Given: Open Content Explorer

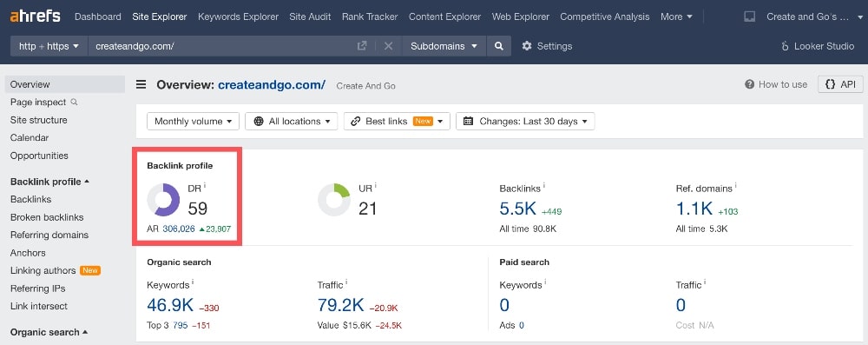Looking at the screenshot, I should pos(445,17).
